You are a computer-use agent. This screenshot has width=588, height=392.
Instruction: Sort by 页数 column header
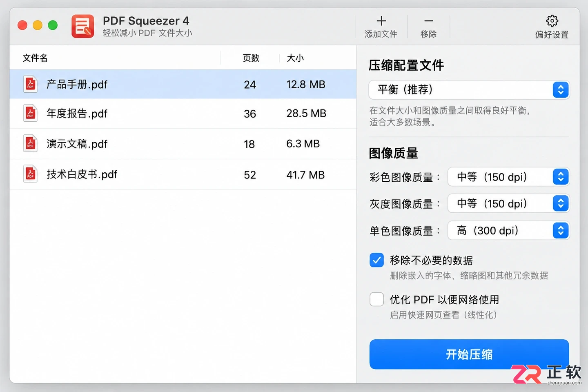[251, 58]
